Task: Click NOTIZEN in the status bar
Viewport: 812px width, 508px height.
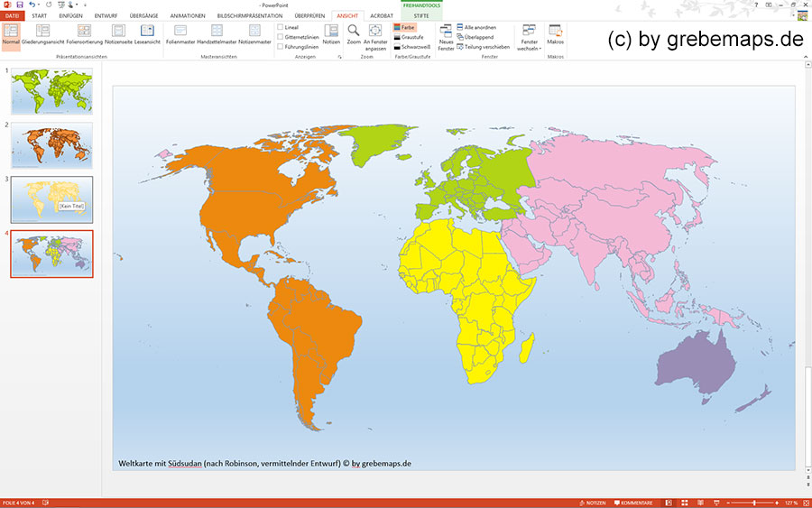Action: [592, 503]
